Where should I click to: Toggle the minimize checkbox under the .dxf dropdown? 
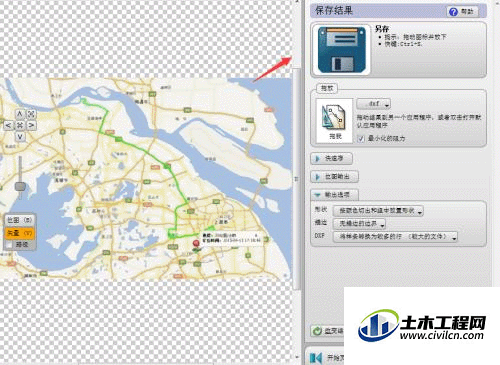[361, 138]
